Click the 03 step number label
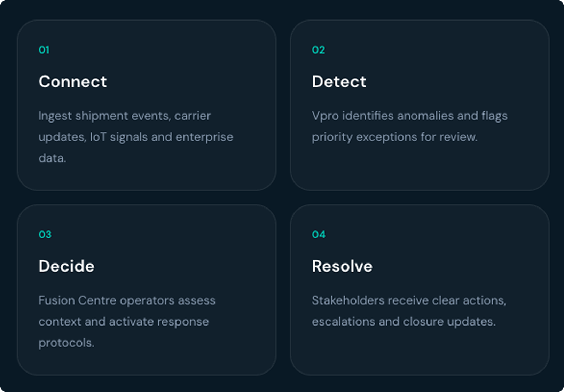This screenshot has height=392, width=564. pyautogui.click(x=45, y=234)
